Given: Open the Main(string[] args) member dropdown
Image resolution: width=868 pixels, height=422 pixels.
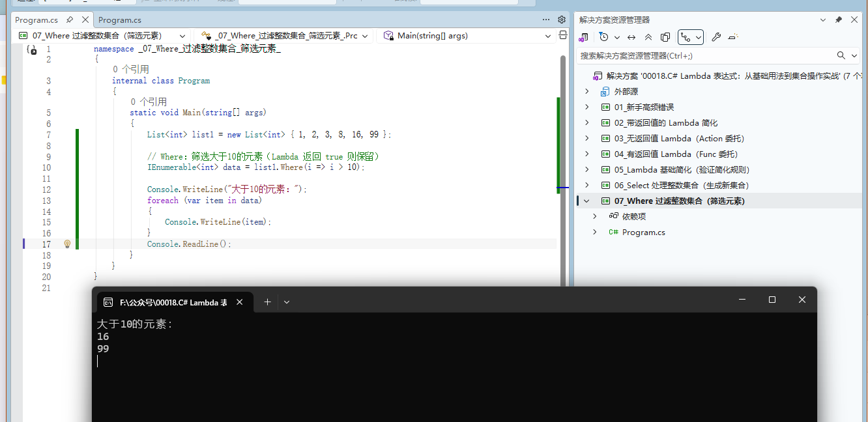Looking at the screenshot, I should 466,36.
